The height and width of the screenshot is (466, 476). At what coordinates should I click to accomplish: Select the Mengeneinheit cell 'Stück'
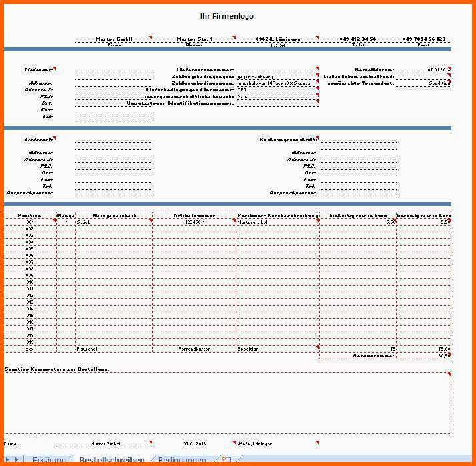114,222
